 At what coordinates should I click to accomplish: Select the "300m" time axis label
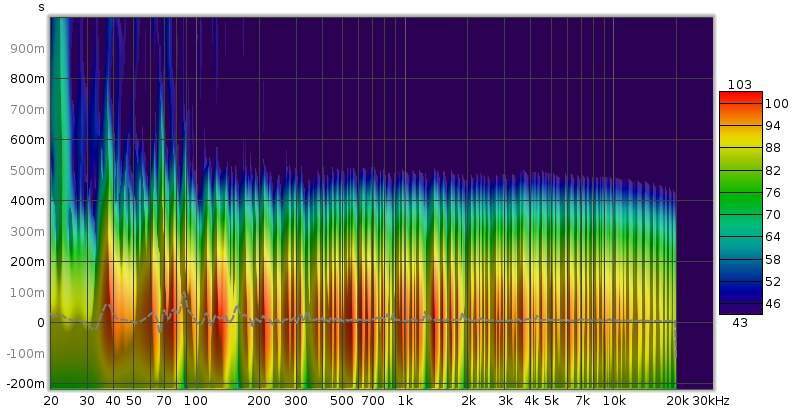point(27,231)
